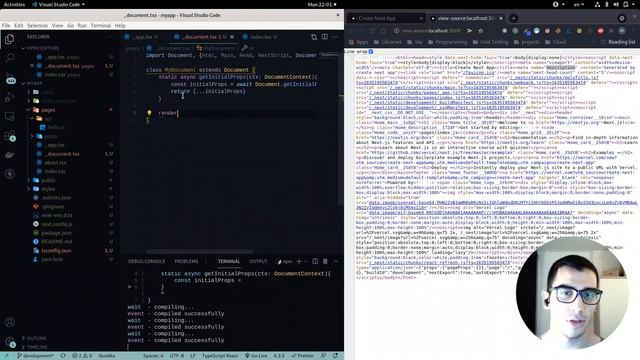
Task: Reload the page in the browser
Action: (x=373, y=31)
